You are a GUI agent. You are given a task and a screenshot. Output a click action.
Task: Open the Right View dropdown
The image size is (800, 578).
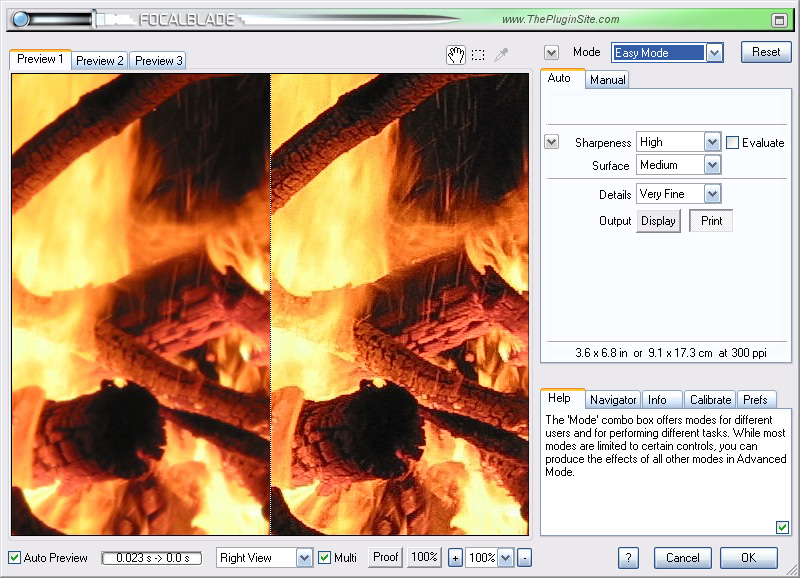click(264, 558)
